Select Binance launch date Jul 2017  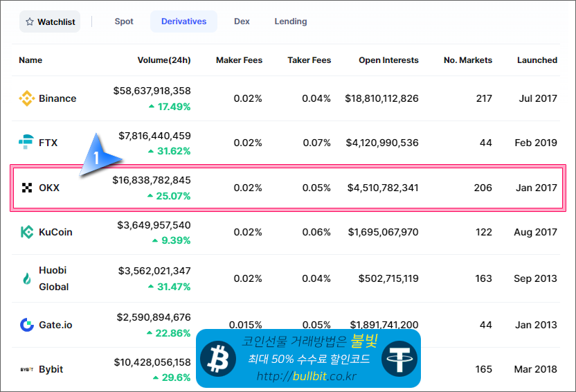coord(538,98)
